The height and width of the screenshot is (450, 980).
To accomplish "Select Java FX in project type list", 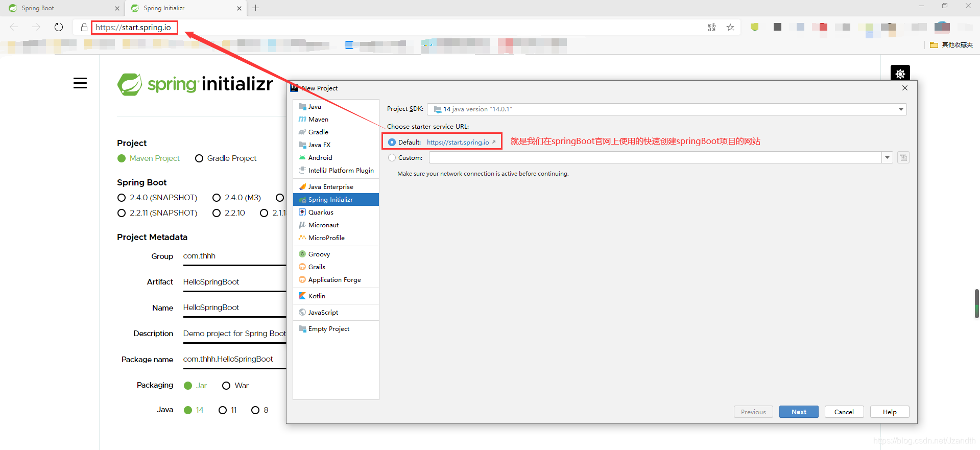I will pos(336,145).
